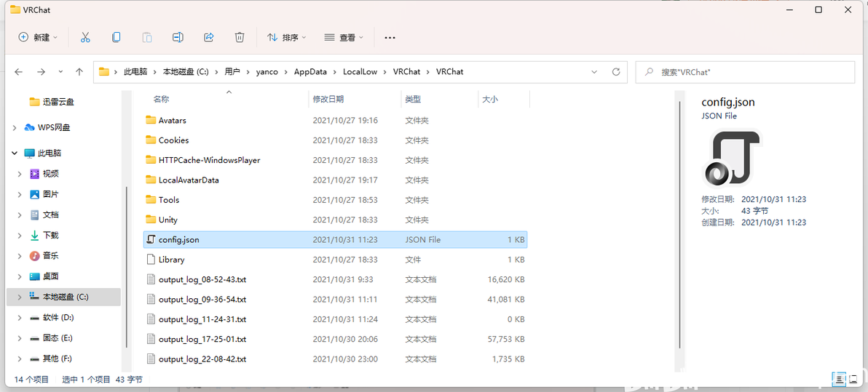Click yanco in the address breadcrumb
Screen dimensions: 868x392
[x=267, y=72]
